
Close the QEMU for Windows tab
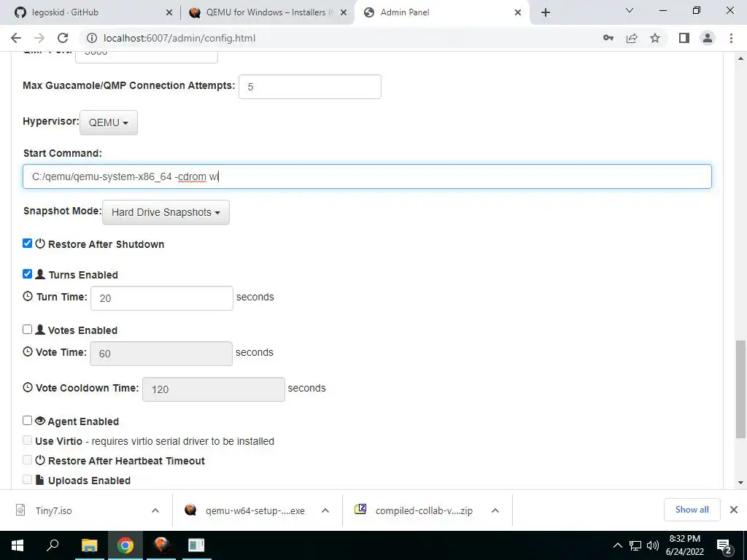tap(344, 12)
